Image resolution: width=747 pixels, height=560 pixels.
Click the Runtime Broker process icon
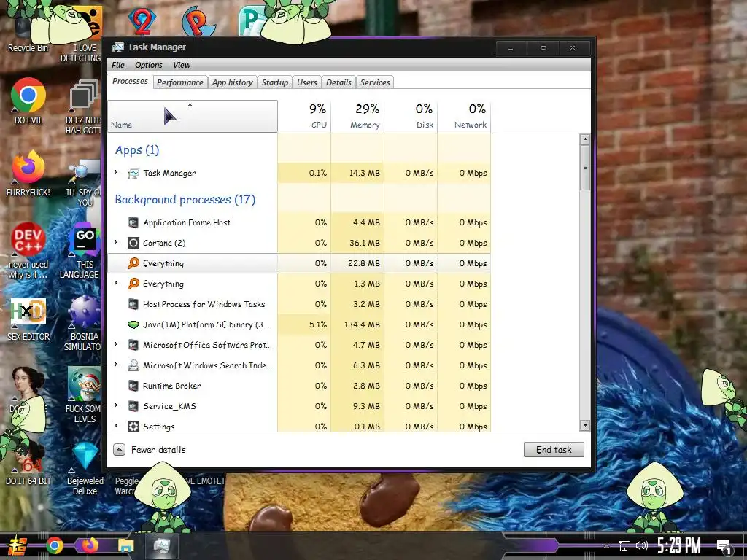coord(133,386)
